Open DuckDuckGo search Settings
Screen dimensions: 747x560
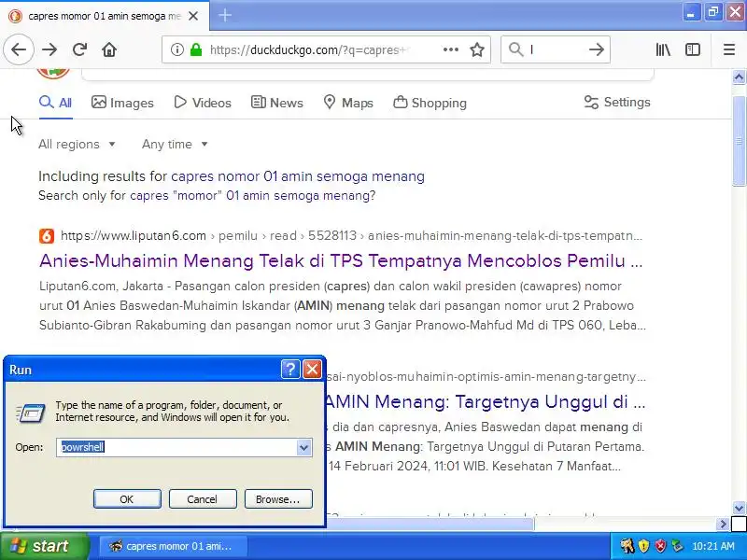pyautogui.click(x=617, y=102)
